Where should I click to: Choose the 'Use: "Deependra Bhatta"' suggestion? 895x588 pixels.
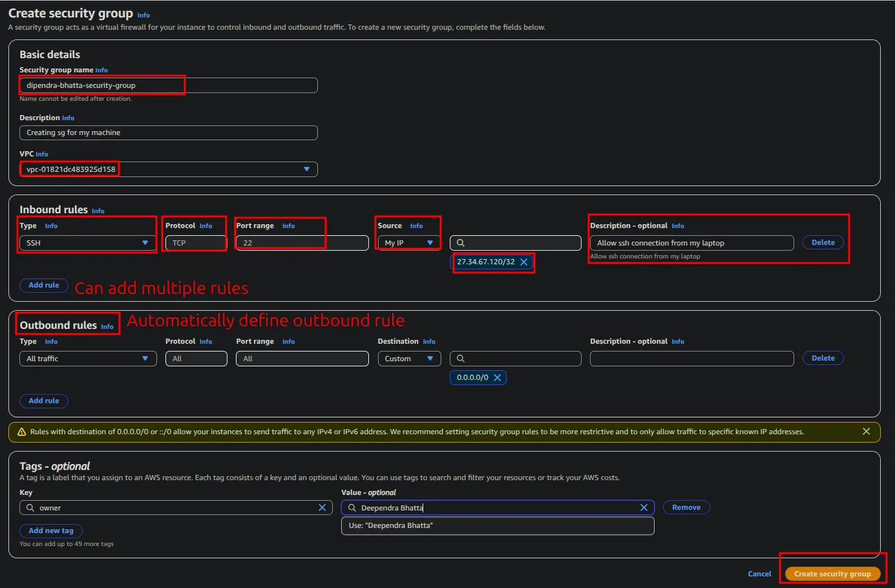[x=498, y=526]
